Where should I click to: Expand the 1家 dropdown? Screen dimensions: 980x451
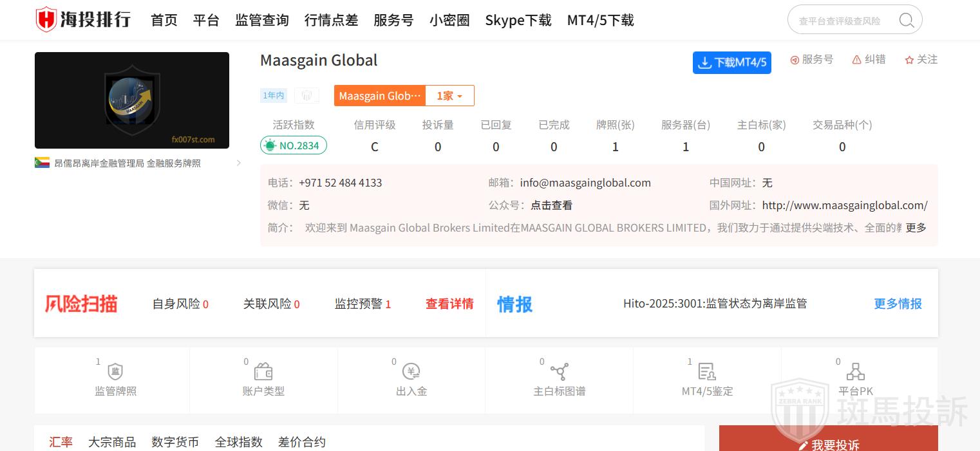coord(449,96)
